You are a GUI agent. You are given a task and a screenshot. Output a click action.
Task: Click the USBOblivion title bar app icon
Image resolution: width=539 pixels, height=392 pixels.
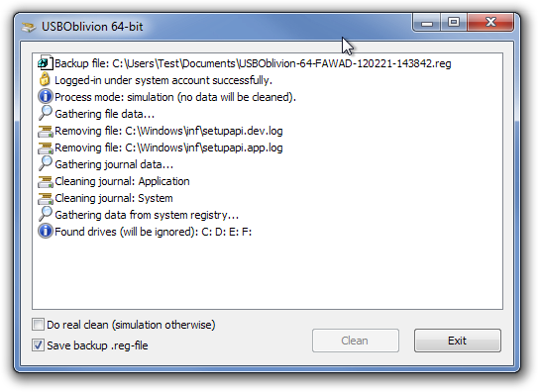[29, 27]
